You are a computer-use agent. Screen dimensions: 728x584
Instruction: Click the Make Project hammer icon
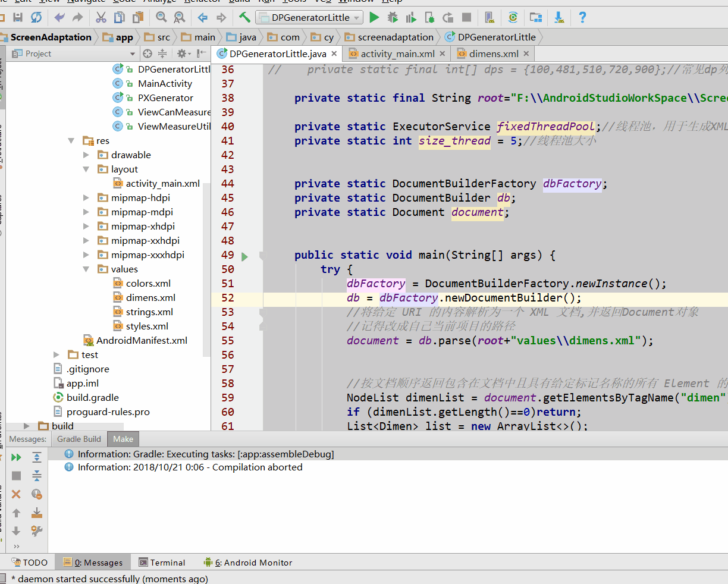tap(244, 17)
